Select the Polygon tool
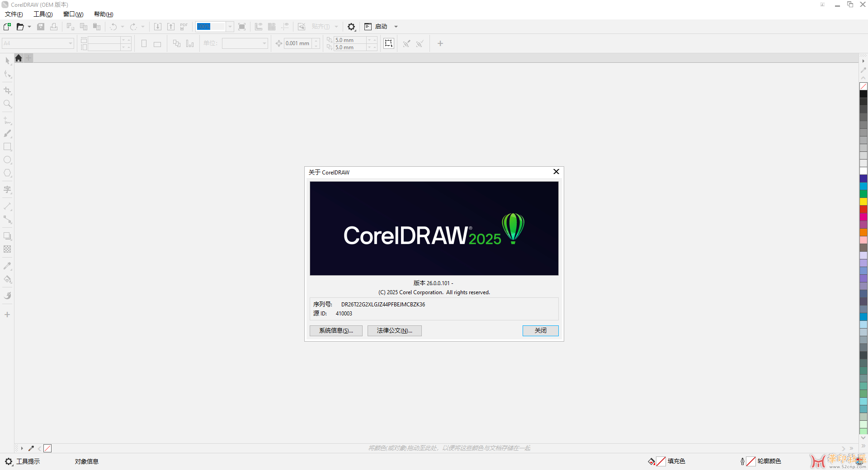 pyautogui.click(x=7, y=173)
